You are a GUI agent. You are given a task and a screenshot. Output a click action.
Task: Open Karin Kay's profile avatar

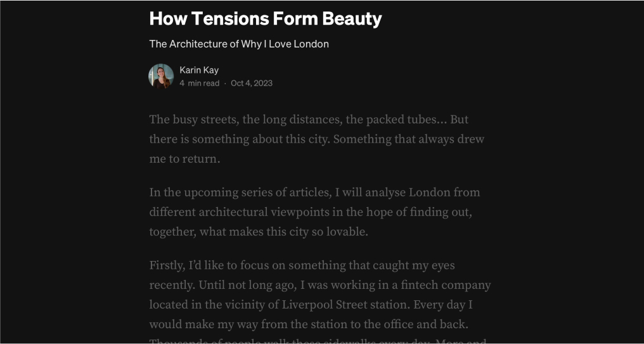point(161,76)
